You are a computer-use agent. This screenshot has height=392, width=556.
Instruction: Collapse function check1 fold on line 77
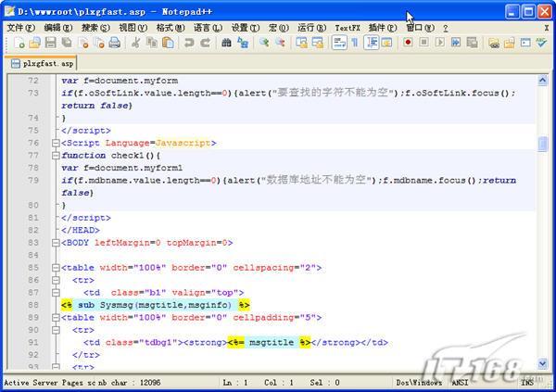[x=56, y=156]
